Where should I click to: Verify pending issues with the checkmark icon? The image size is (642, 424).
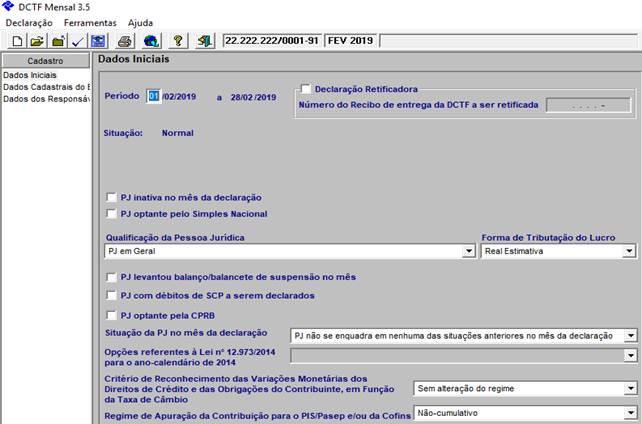pos(78,41)
